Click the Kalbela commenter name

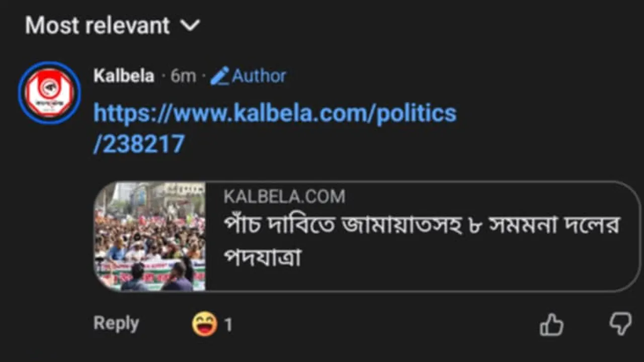124,76
